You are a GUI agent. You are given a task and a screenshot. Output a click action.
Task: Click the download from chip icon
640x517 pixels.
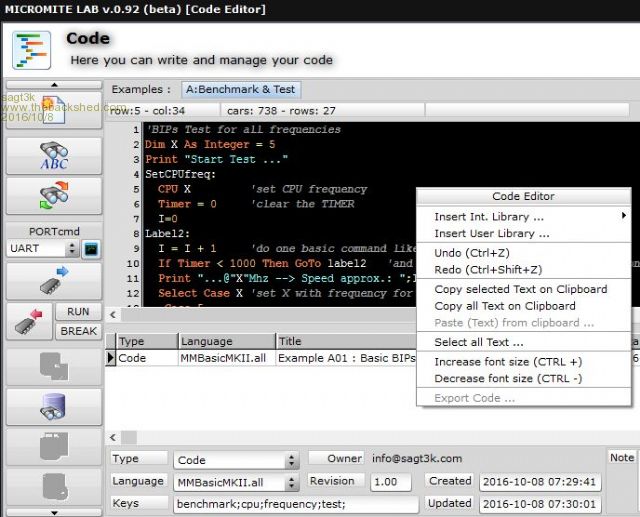[x=27, y=322]
